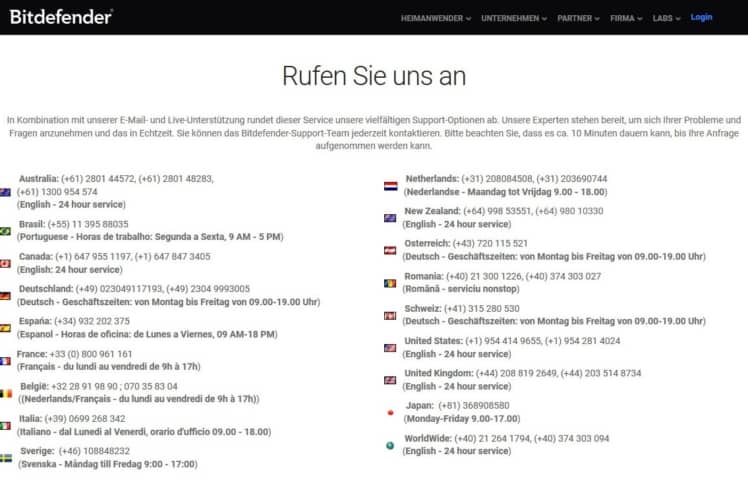Click the Canada flag icon
748x499 pixels.
coord(5,263)
